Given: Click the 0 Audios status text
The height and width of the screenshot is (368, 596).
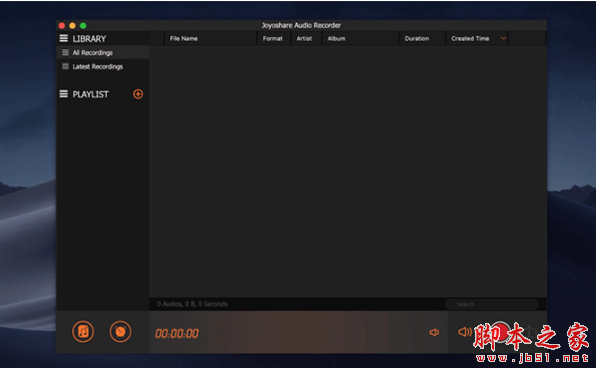Looking at the screenshot, I should (x=192, y=304).
